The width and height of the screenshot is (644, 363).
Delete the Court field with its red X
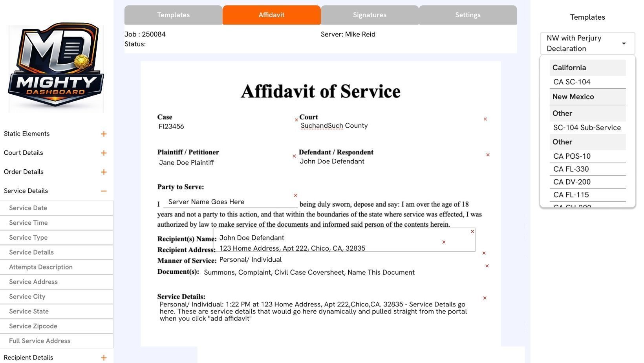click(485, 119)
